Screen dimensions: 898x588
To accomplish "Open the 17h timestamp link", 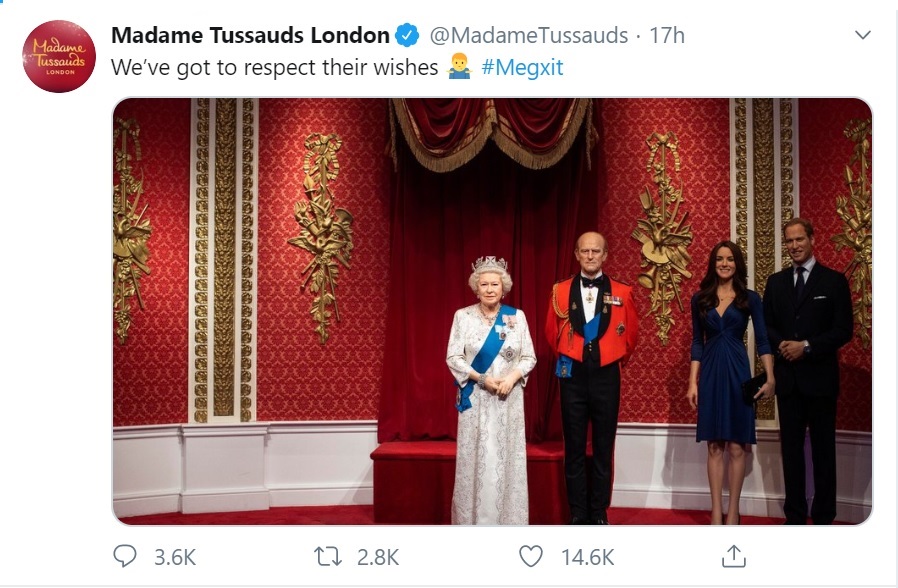I will click(667, 35).
